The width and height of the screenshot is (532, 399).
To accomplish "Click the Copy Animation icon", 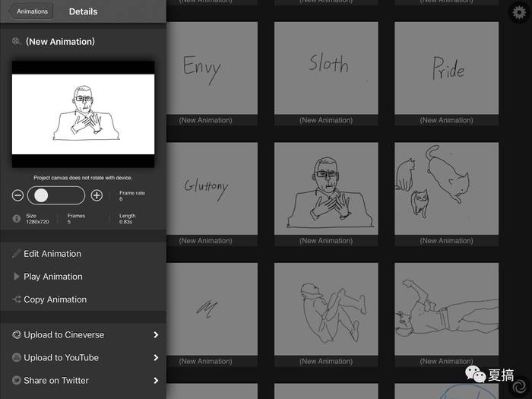I will click(16, 299).
